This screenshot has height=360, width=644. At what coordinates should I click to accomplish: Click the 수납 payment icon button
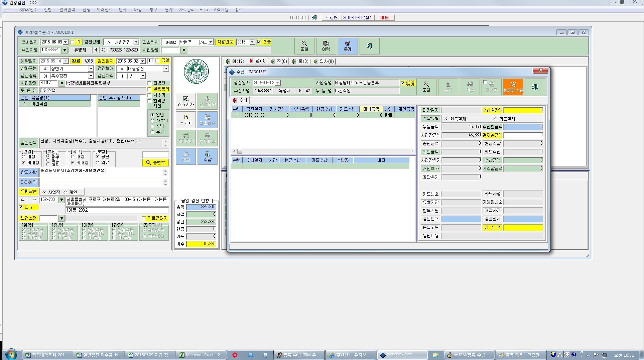click(x=208, y=156)
